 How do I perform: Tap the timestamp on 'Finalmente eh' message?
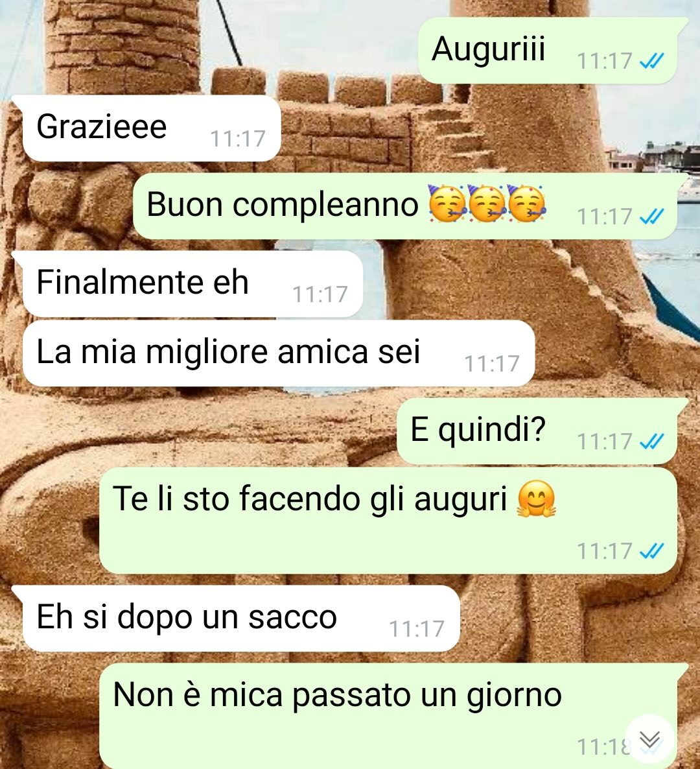click(x=320, y=294)
